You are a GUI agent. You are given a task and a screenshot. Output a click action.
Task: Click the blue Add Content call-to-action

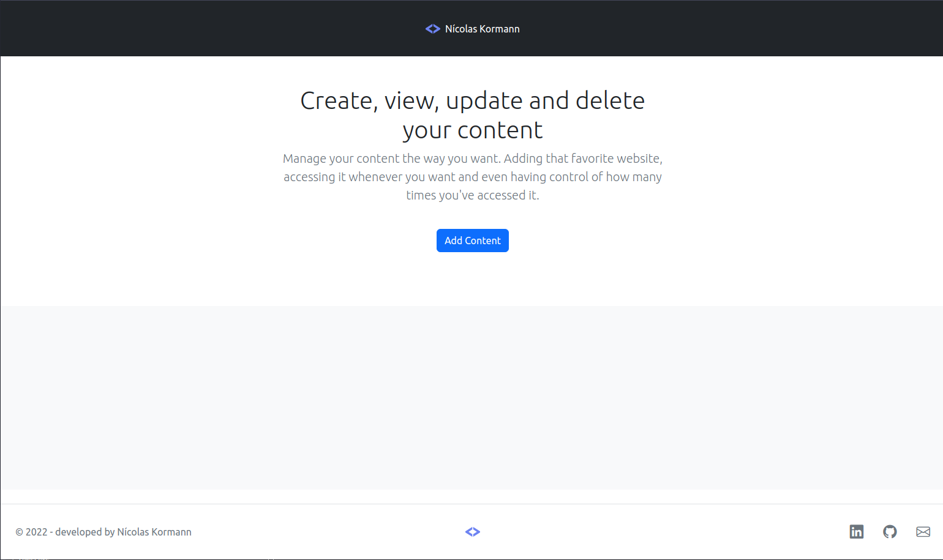pyautogui.click(x=472, y=240)
